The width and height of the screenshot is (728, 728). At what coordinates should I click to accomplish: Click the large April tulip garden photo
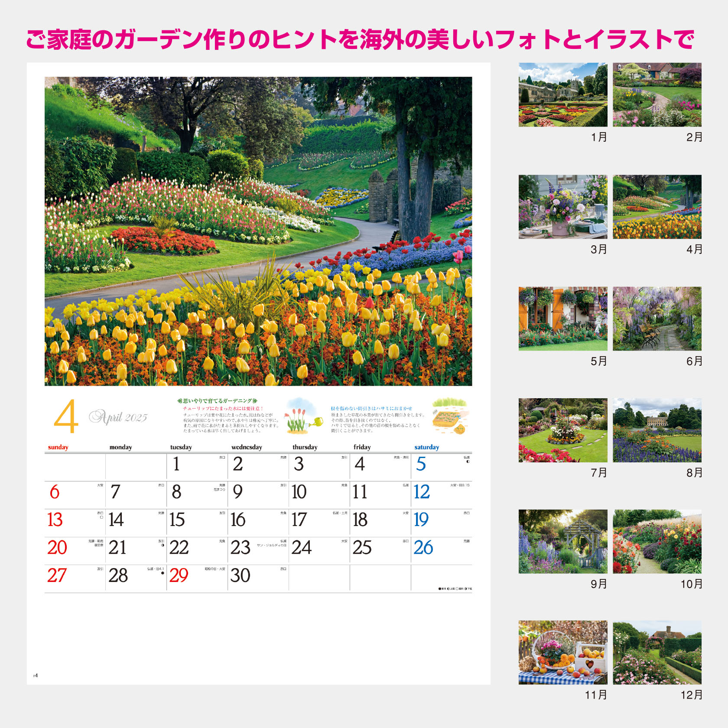(258, 231)
